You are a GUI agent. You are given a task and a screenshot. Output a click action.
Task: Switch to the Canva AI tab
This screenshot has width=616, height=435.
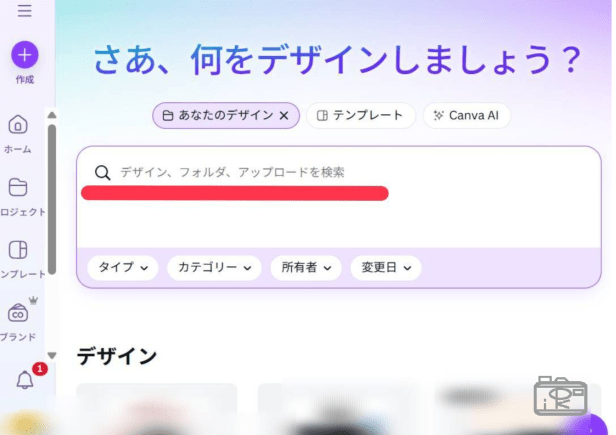(466, 116)
